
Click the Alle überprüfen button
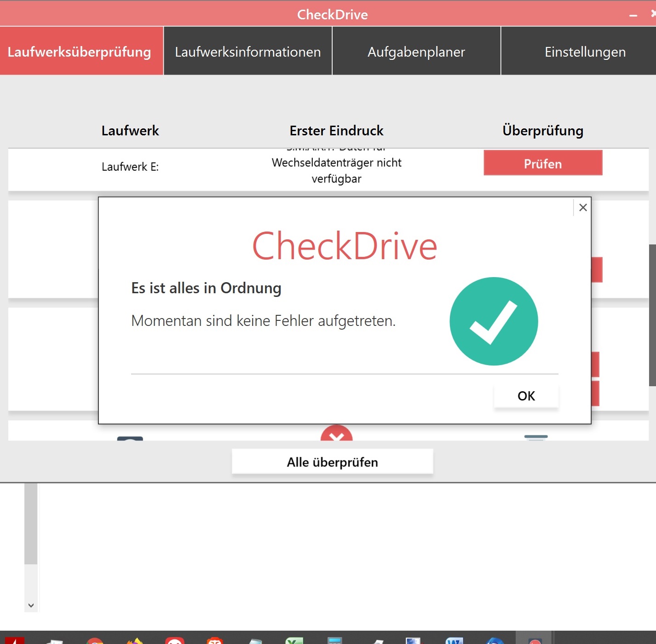point(332,462)
